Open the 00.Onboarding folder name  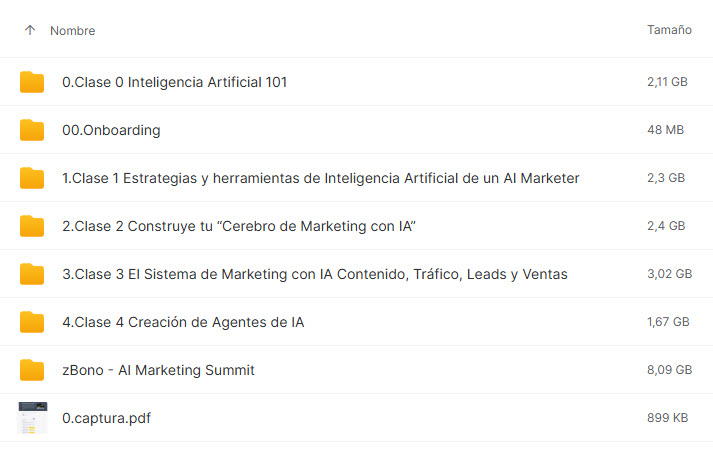click(x=111, y=130)
